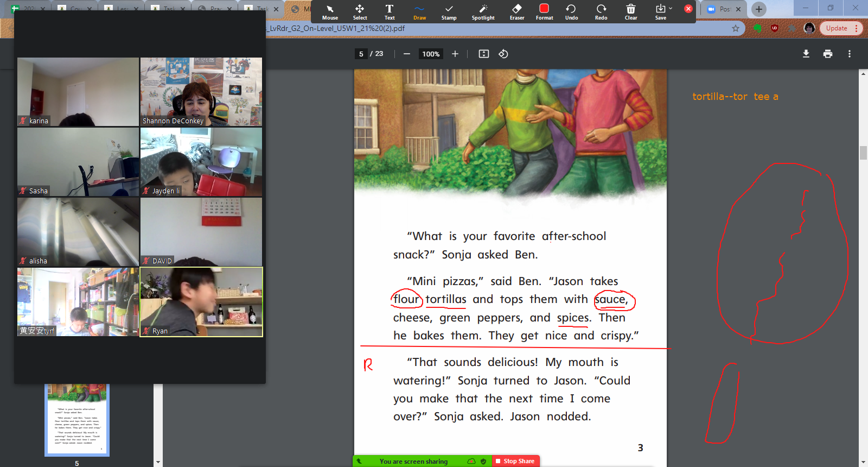Click the thumbnail sidebar scroll-down arrow
Image resolution: width=868 pixels, height=467 pixels.
pyautogui.click(x=158, y=463)
